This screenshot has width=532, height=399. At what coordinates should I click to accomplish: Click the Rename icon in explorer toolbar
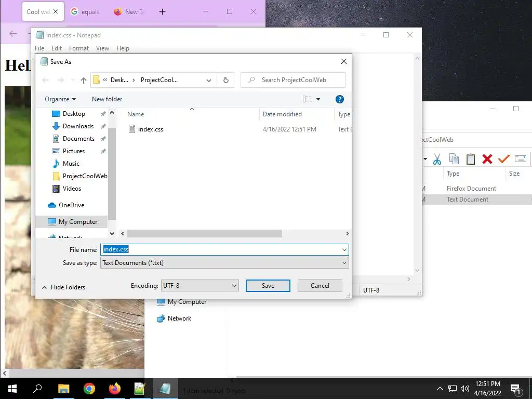pyautogui.click(x=521, y=158)
